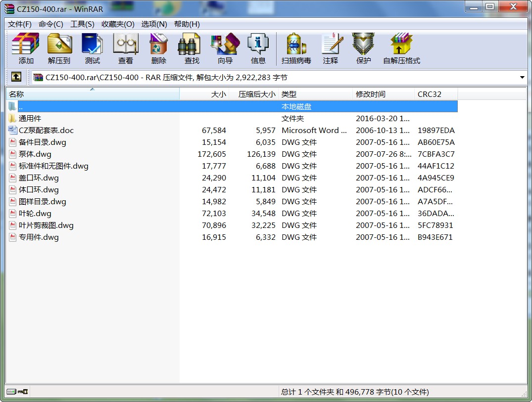Minimize the WinRAR window
Image resolution: width=532 pixels, height=402 pixels.
click(474, 7)
